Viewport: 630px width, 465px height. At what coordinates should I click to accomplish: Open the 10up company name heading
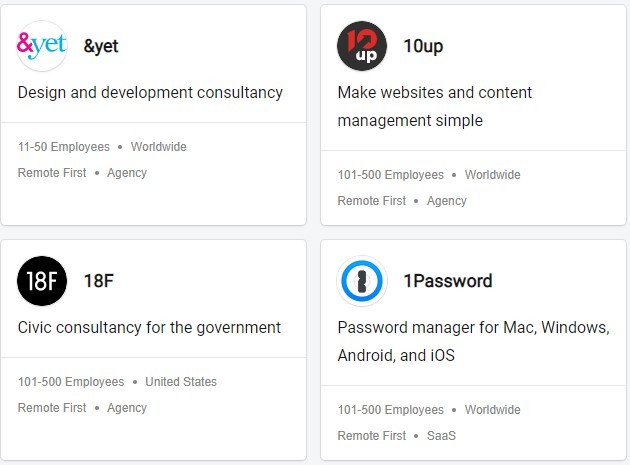coord(423,46)
